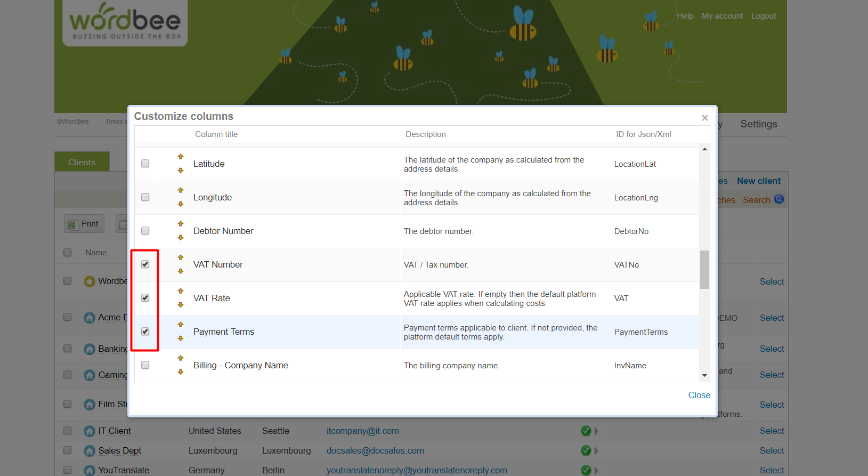Click the Close link in dialog
The width and height of the screenshot is (868, 476).
(699, 395)
